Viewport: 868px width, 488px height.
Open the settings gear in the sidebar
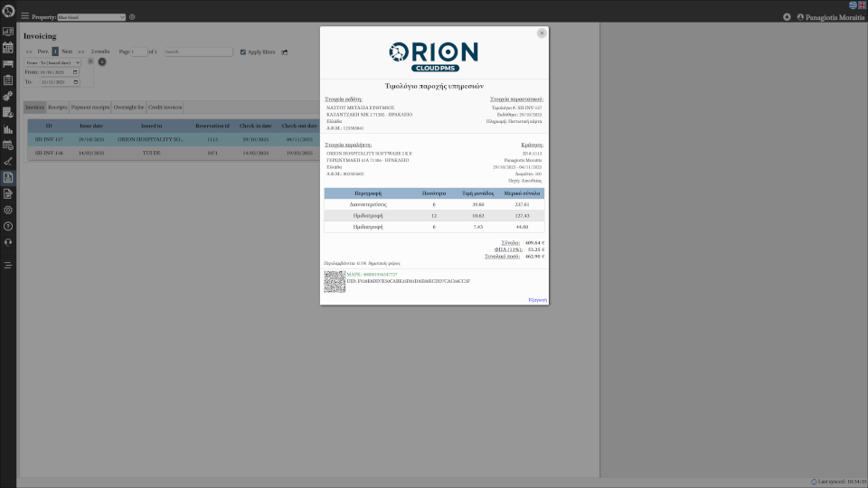coord(8,210)
